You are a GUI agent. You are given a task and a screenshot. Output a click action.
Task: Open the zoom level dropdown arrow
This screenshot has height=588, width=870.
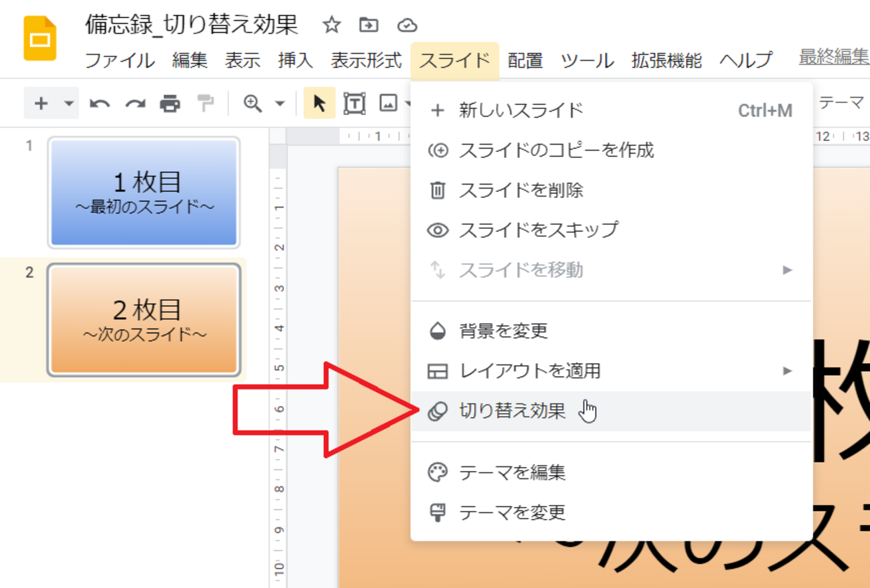click(x=280, y=104)
